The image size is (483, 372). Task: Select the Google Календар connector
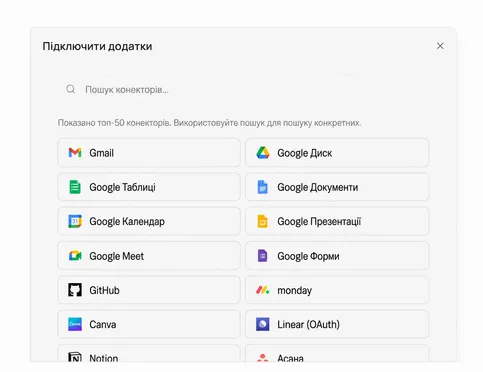coord(149,221)
